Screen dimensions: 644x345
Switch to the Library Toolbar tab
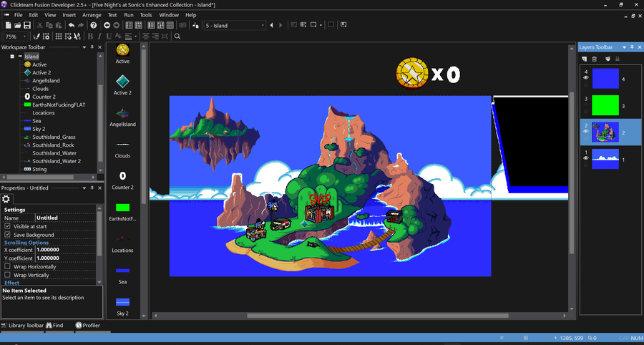coord(22,325)
